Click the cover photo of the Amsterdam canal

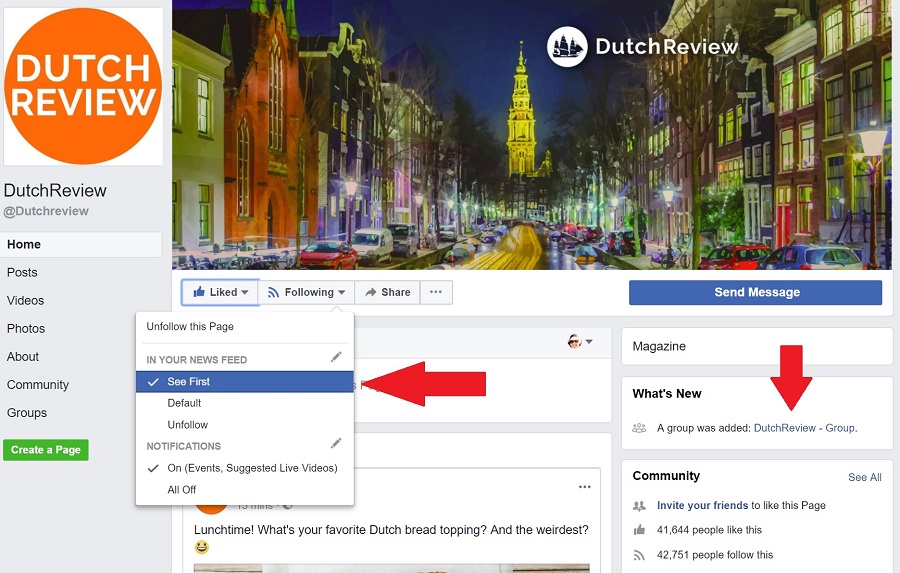pyautogui.click(x=533, y=135)
